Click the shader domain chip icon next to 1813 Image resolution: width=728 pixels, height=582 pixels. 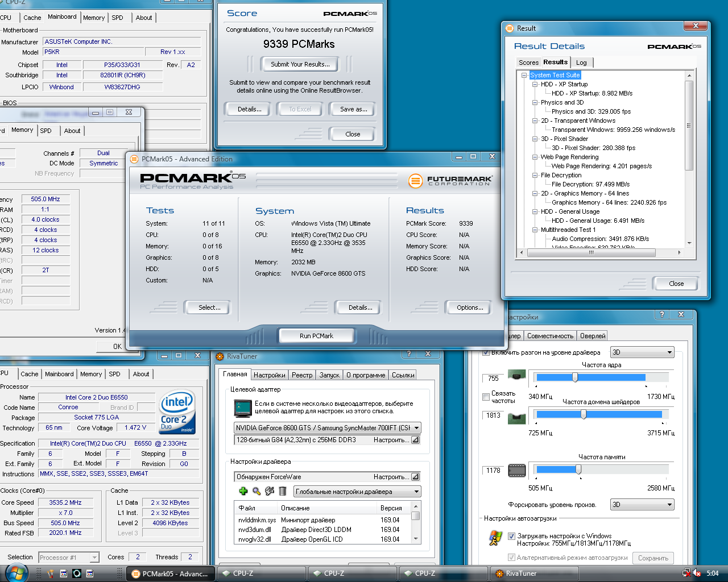click(x=516, y=418)
